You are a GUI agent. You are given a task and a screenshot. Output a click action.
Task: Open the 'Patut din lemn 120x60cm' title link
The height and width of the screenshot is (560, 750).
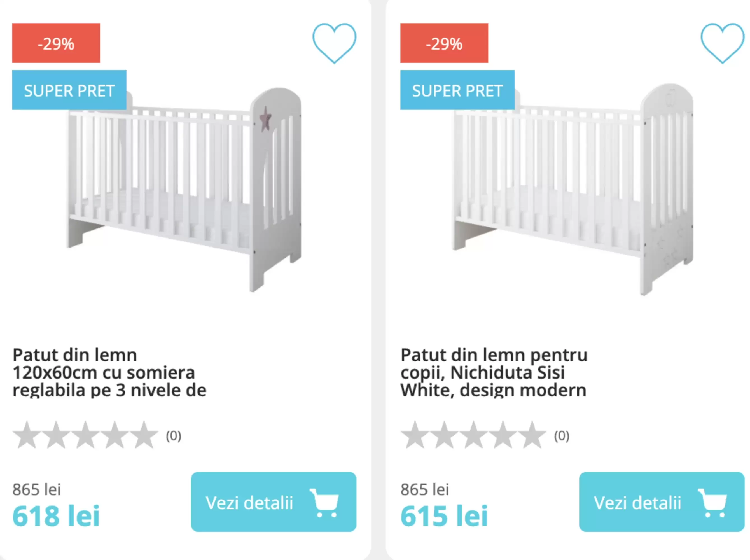(x=109, y=372)
